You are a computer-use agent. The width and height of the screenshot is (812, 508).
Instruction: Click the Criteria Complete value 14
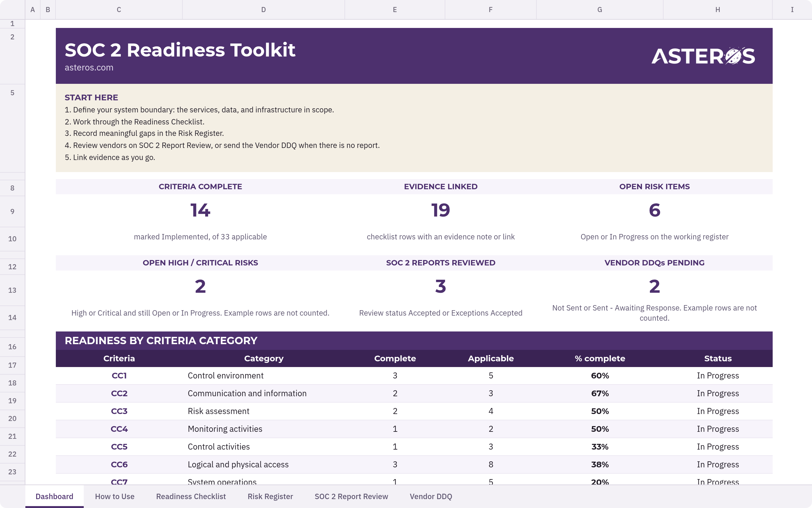coord(200,210)
